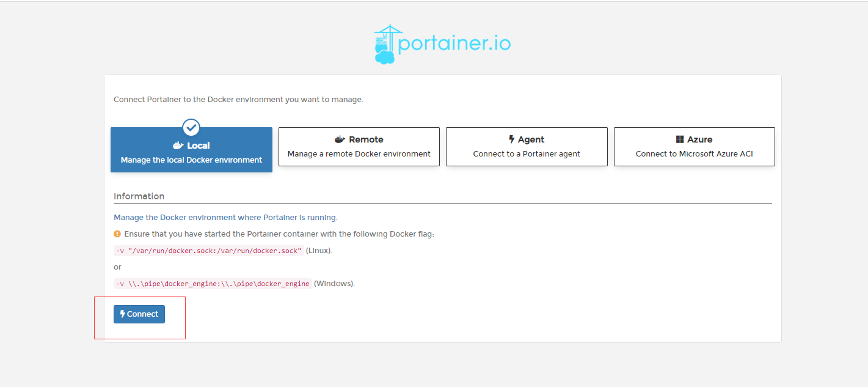Click the Connect button
This screenshot has height=387, width=868.
139,314
